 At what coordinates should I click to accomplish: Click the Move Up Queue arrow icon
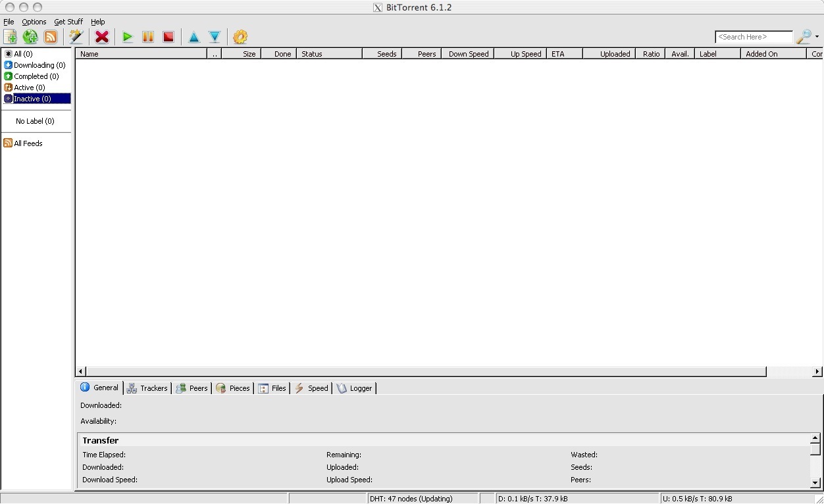click(194, 37)
